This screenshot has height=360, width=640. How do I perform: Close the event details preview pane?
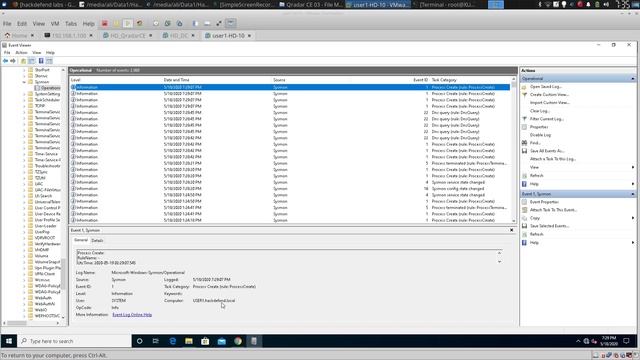click(511, 230)
